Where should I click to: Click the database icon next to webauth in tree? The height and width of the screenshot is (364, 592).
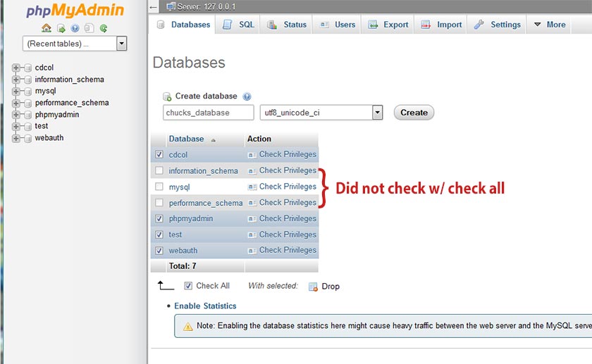[28, 139]
